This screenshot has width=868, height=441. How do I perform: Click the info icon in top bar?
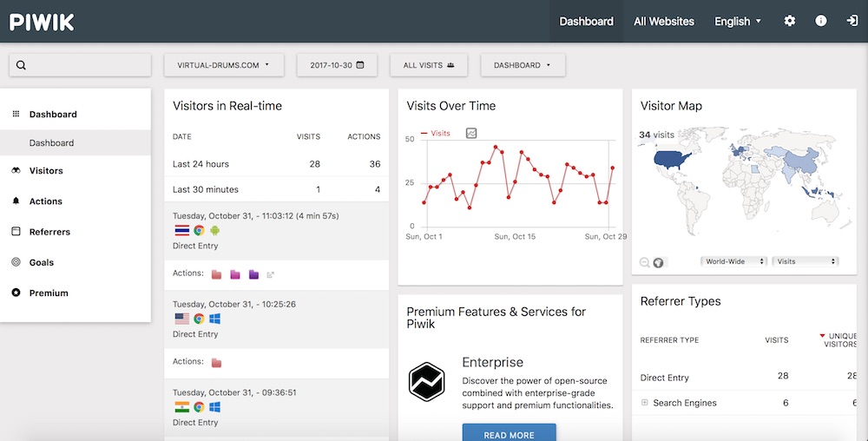coord(821,21)
